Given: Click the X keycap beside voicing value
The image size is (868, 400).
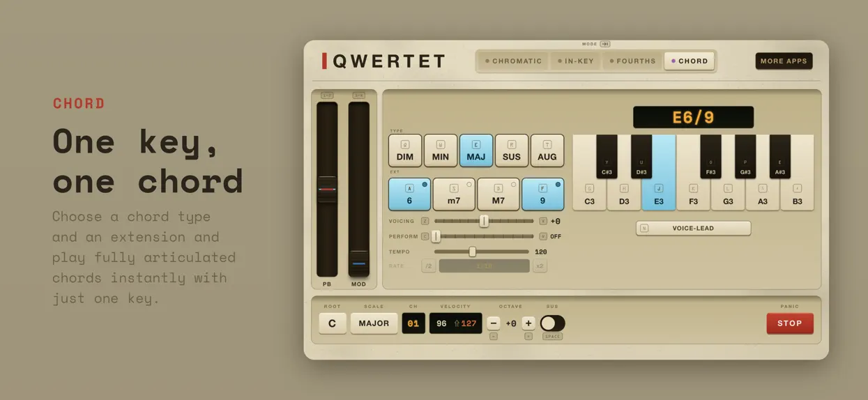Looking at the screenshot, I should point(543,221).
